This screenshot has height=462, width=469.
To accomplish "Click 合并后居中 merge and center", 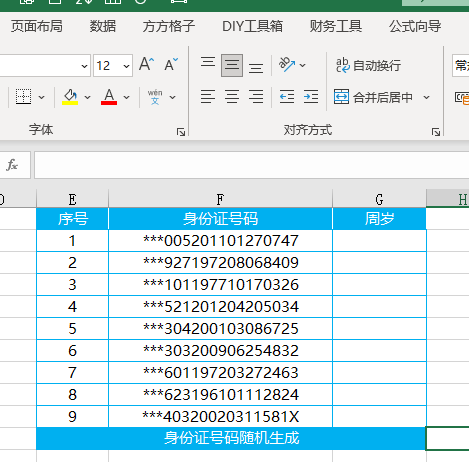I will pyautogui.click(x=373, y=97).
